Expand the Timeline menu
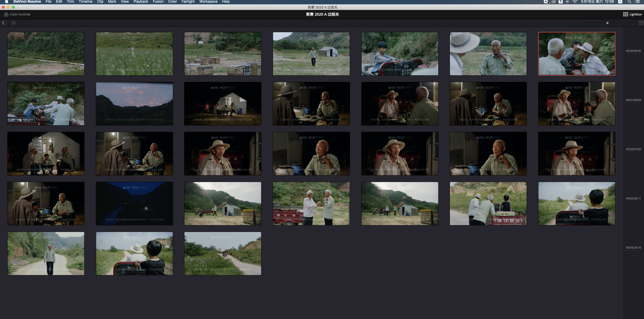 85,2
